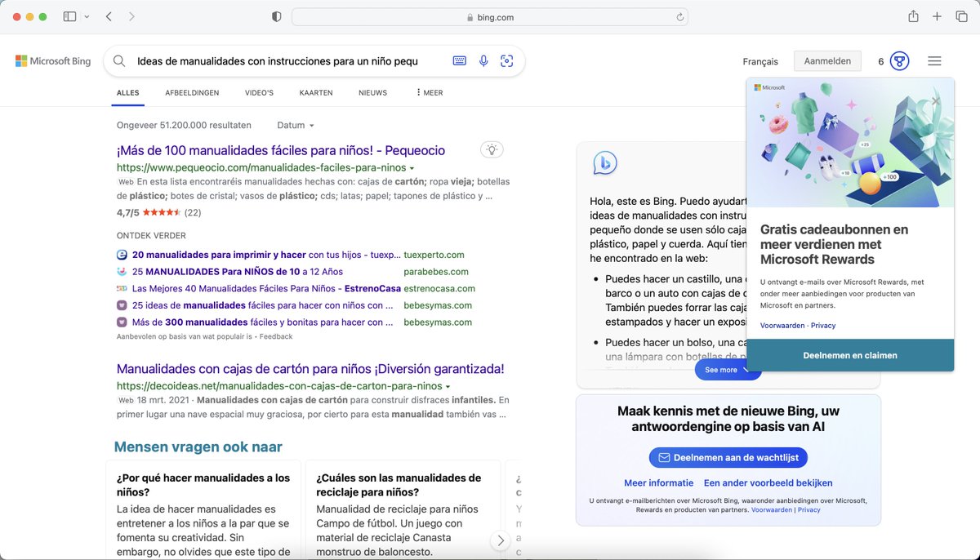This screenshot has width=980, height=560.
Task: Switch to NIEUWS tab
Action: [x=373, y=93]
